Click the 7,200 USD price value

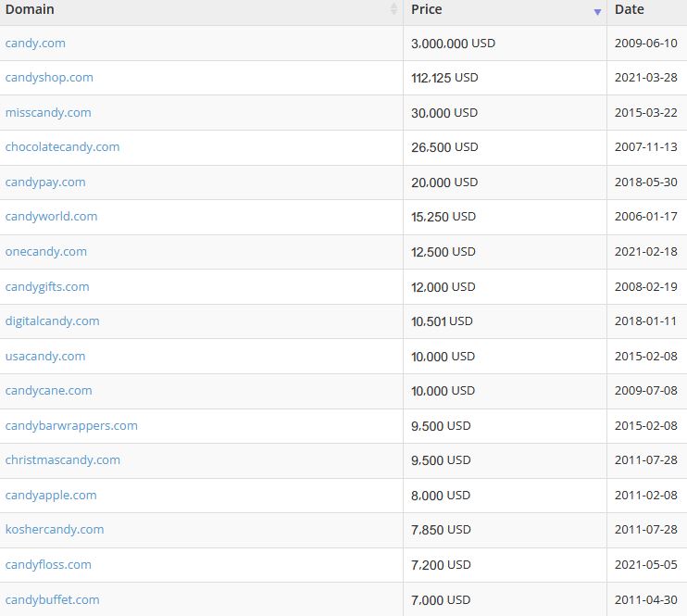(441, 565)
